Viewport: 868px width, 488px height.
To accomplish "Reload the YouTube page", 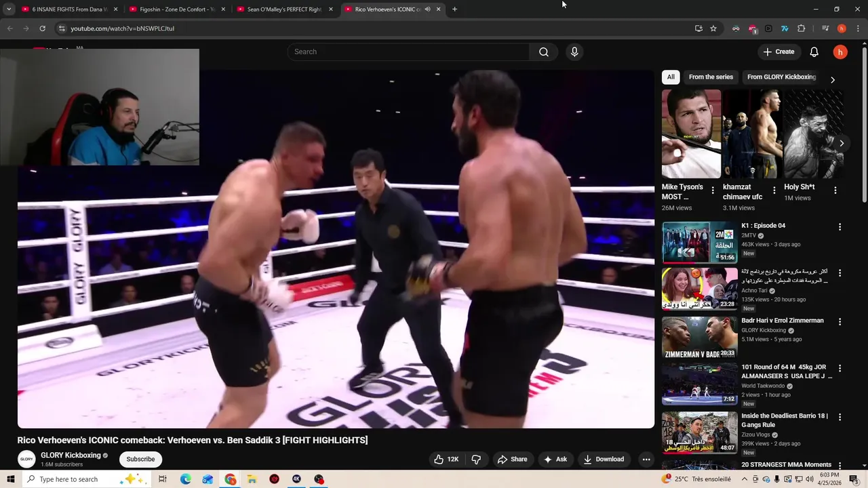I will coord(42,28).
